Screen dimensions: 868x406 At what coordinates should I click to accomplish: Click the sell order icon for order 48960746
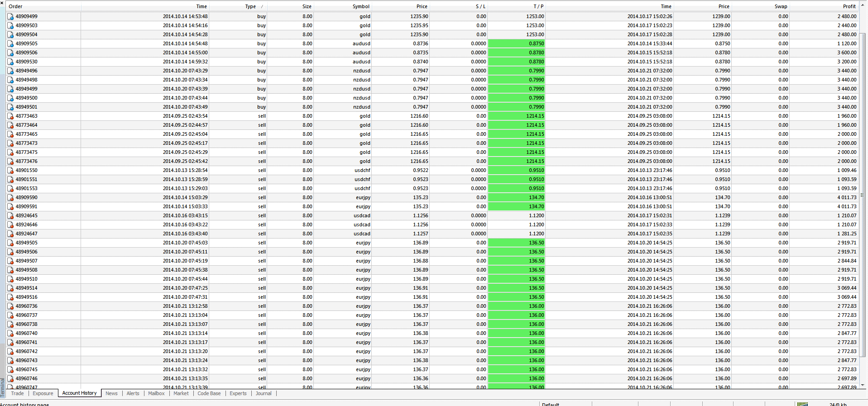click(10, 378)
